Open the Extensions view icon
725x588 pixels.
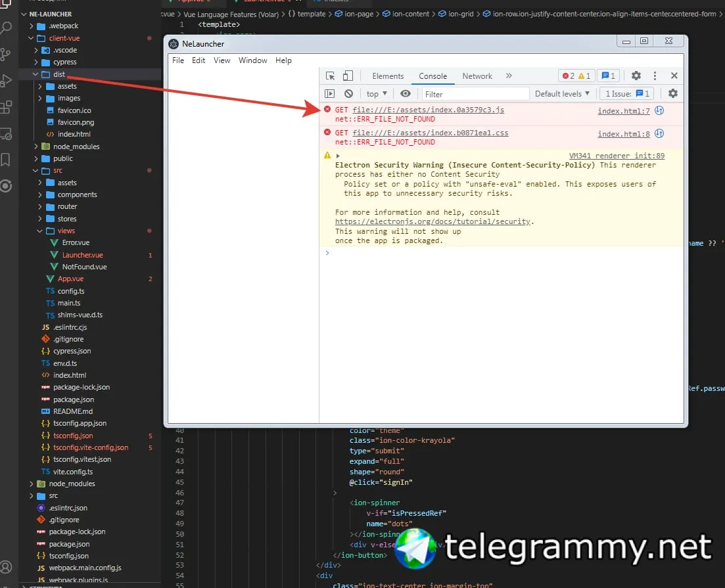point(6,107)
